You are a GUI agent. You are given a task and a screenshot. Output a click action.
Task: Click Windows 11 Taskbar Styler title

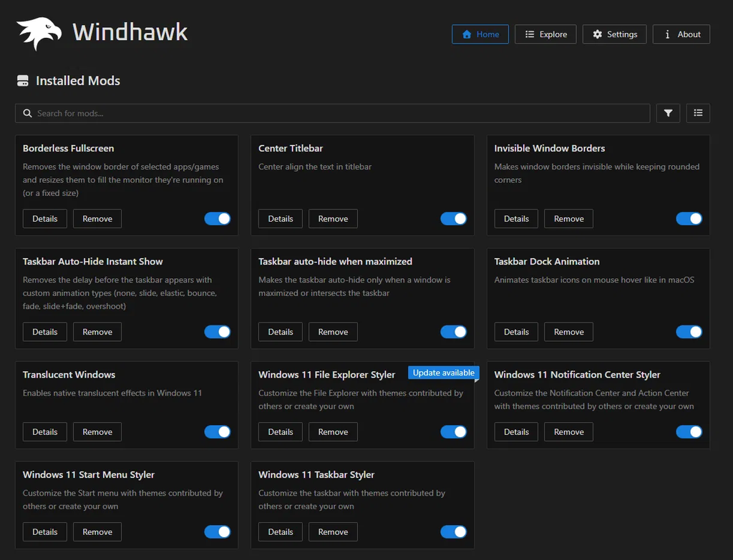[316, 474]
